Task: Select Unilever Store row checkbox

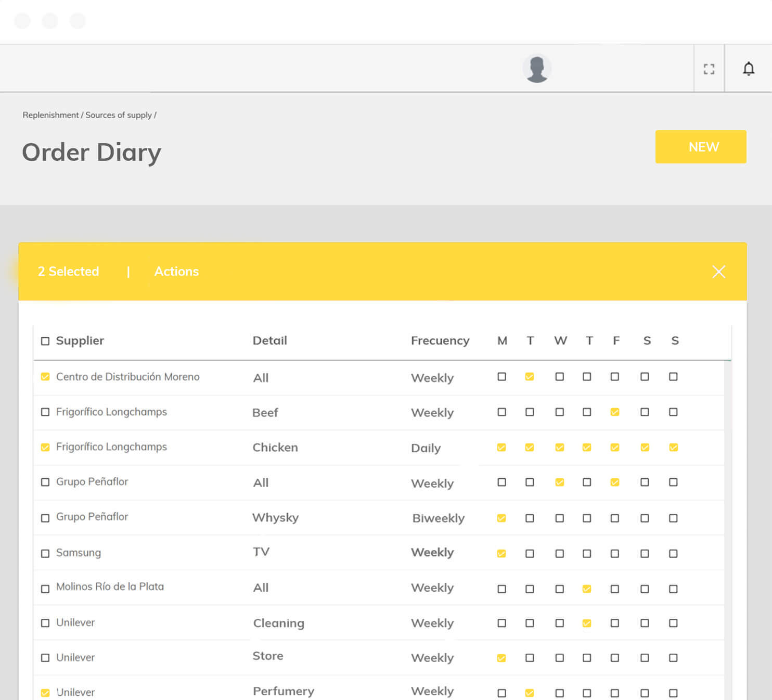Action: [x=45, y=658]
